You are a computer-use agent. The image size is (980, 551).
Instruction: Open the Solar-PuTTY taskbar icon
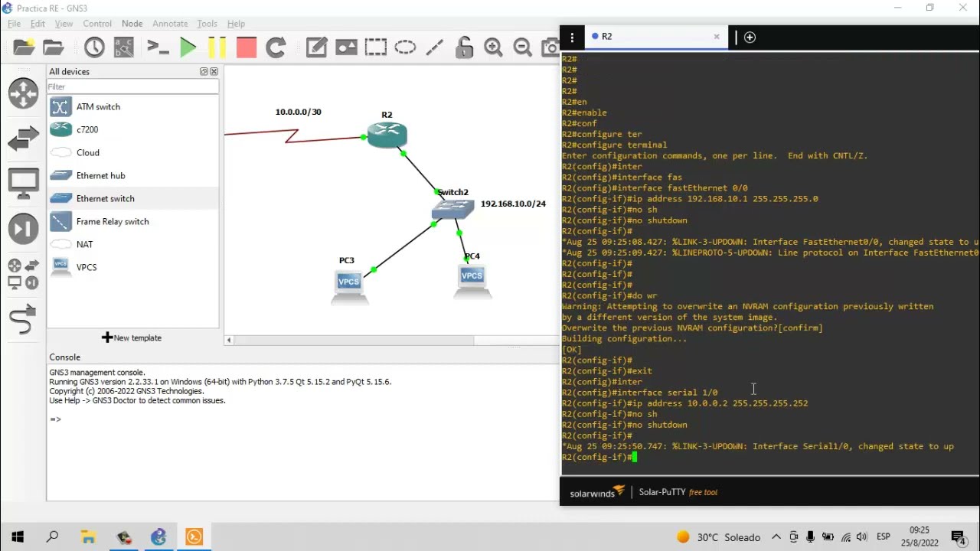194,537
